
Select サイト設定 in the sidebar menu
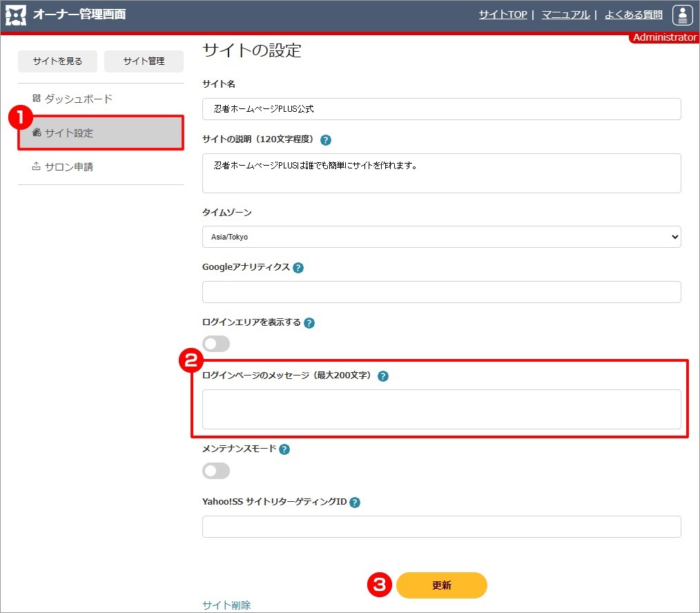(101, 133)
